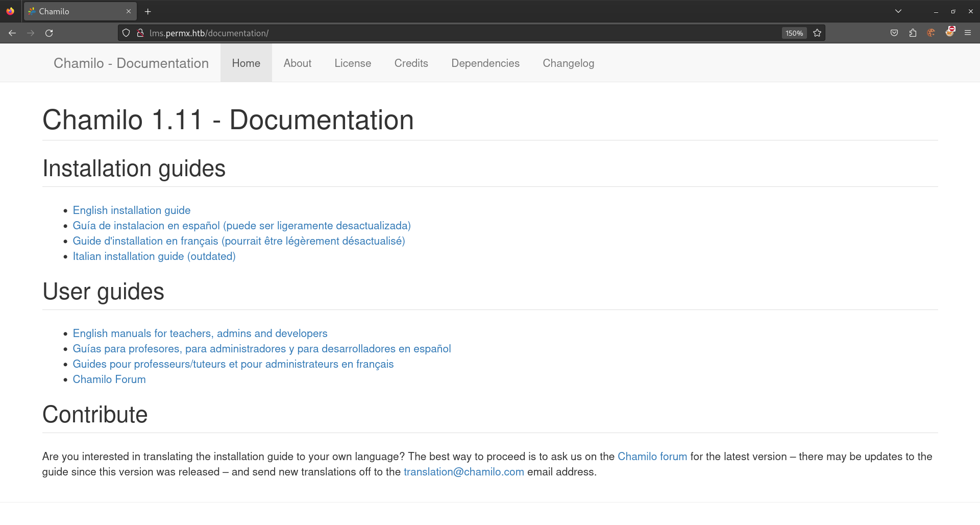980x525 pixels.
Task: Select the Dependencies navigation item
Action: pyautogui.click(x=485, y=63)
